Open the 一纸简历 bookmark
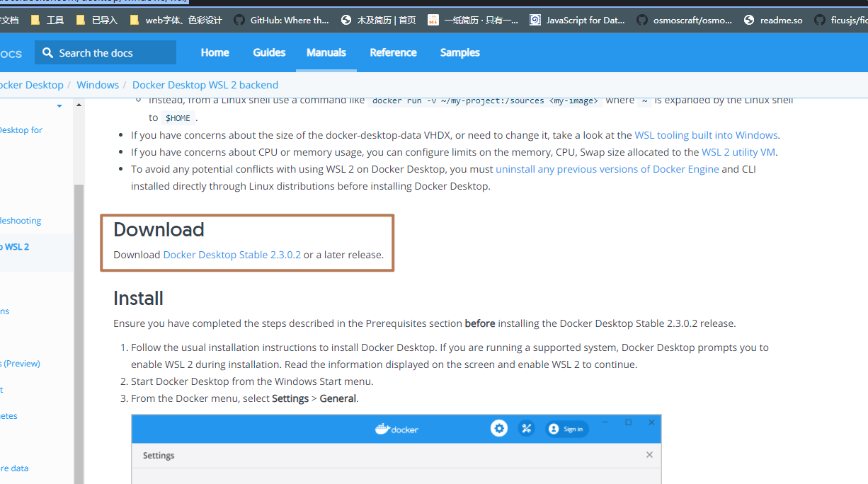The image size is (868, 484). tap(472, 20)
